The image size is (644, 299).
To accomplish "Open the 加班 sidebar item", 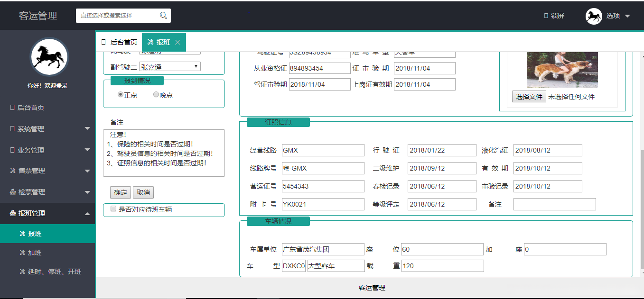I will coord(47,253).
